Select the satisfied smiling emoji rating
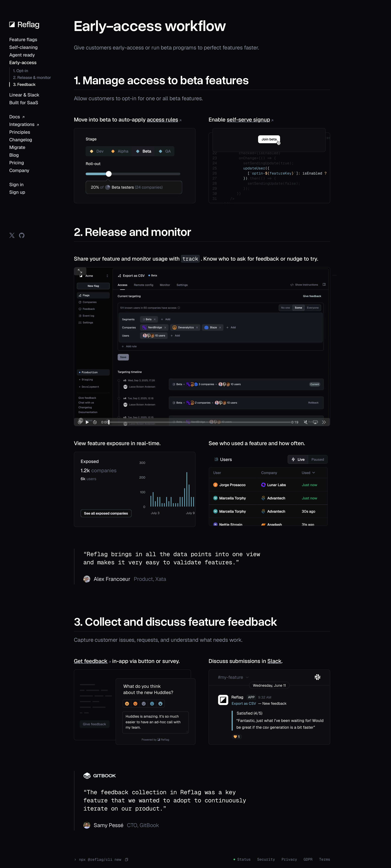Screen dimensions: 391x868 [x=152, y=704]
